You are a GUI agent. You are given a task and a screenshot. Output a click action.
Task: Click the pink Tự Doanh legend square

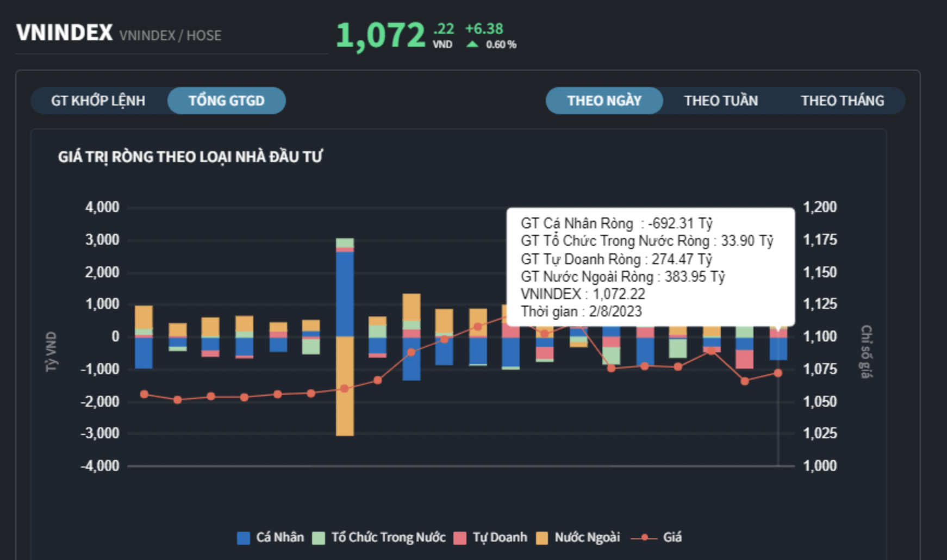click(460, 538)
